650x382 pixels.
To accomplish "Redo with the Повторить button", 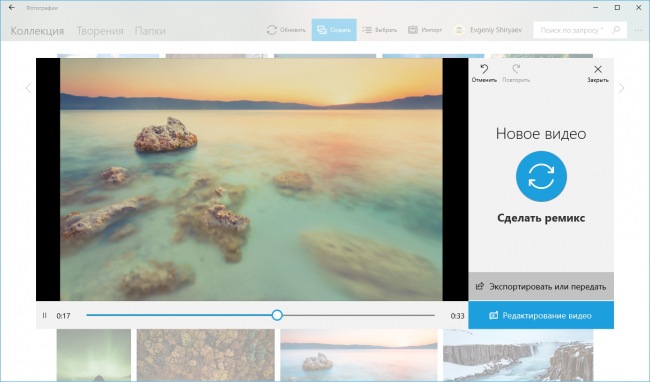I will point(516,73).
